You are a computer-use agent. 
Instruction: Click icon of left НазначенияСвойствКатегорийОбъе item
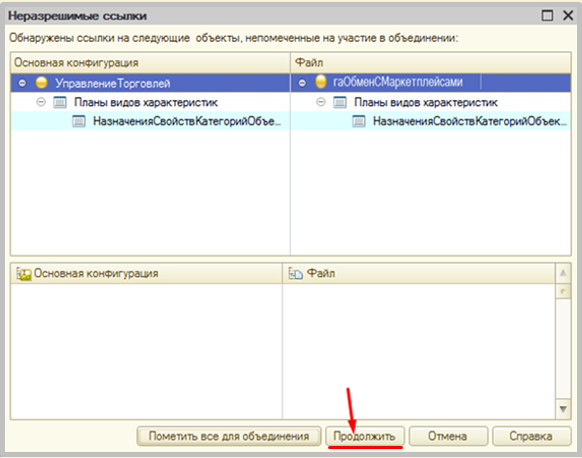(x=79, y=121)
